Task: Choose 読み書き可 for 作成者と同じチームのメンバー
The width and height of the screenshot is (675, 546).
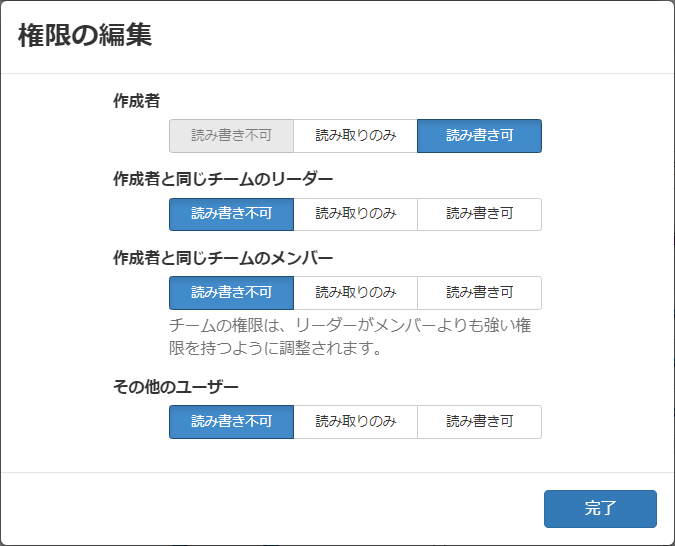Action: click(480, 293)
